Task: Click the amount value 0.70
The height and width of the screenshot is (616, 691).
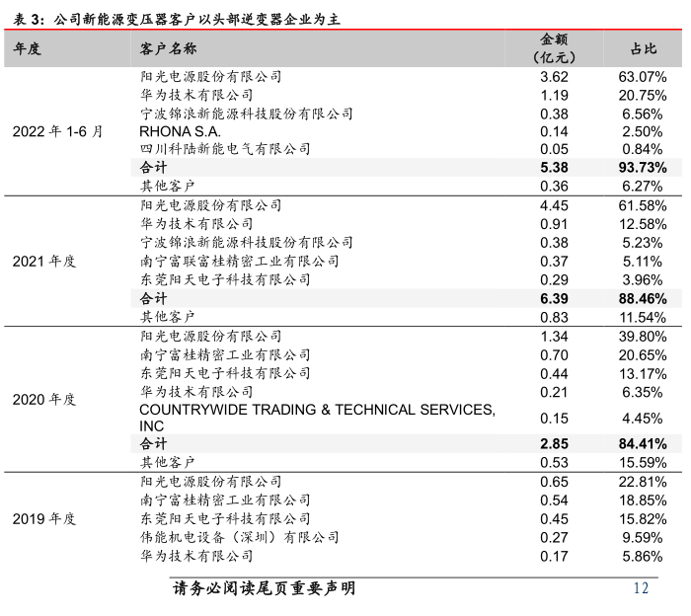Action: click(x=554, y=355)
